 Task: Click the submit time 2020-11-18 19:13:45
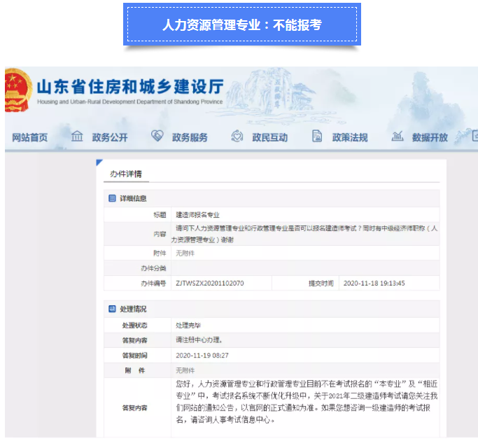pos(374,283)
